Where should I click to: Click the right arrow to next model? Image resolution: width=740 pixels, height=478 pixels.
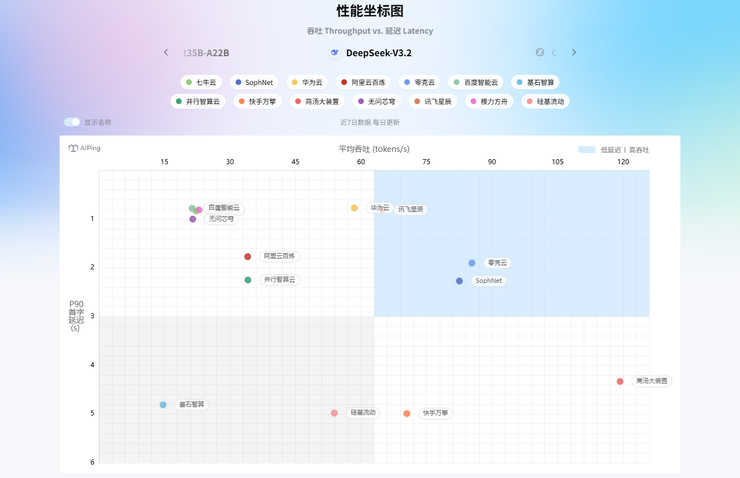click(x=574, y=52)
